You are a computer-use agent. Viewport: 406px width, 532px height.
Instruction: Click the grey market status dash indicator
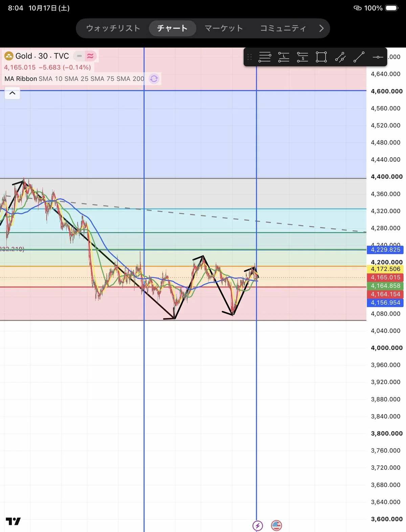[x=79, y=56]
